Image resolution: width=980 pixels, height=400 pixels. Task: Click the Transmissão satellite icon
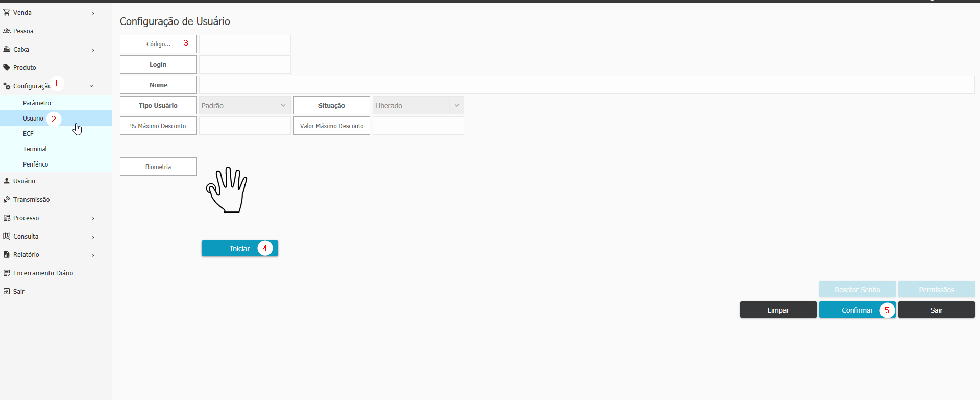coord(7,199)
